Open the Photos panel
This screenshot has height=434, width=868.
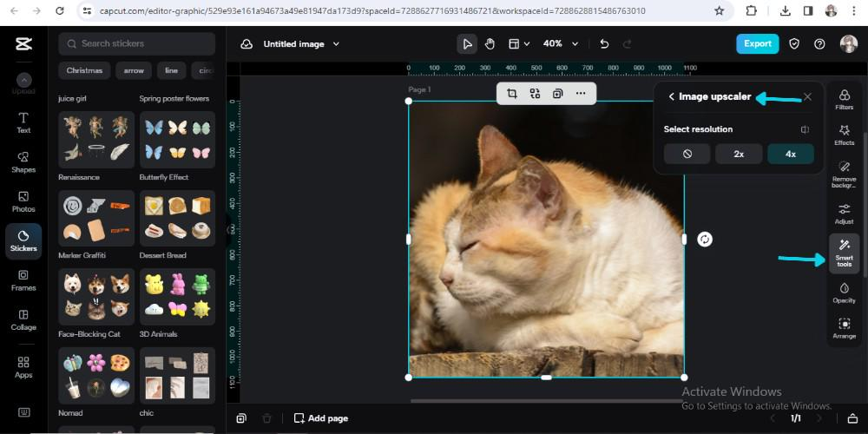coord(23,201)
